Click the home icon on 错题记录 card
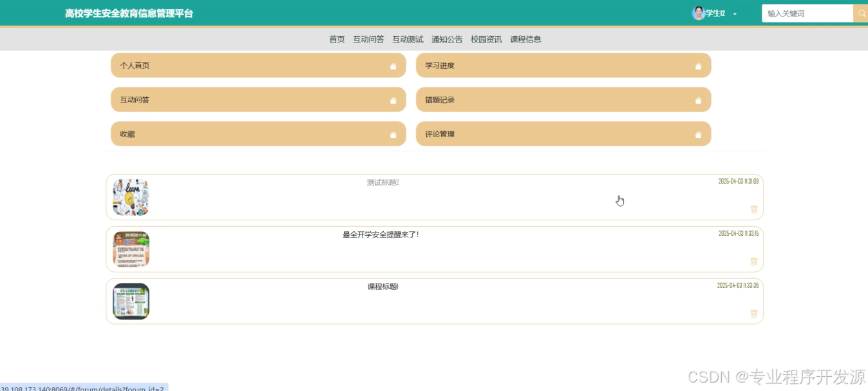868x391 pixels. 698,100
